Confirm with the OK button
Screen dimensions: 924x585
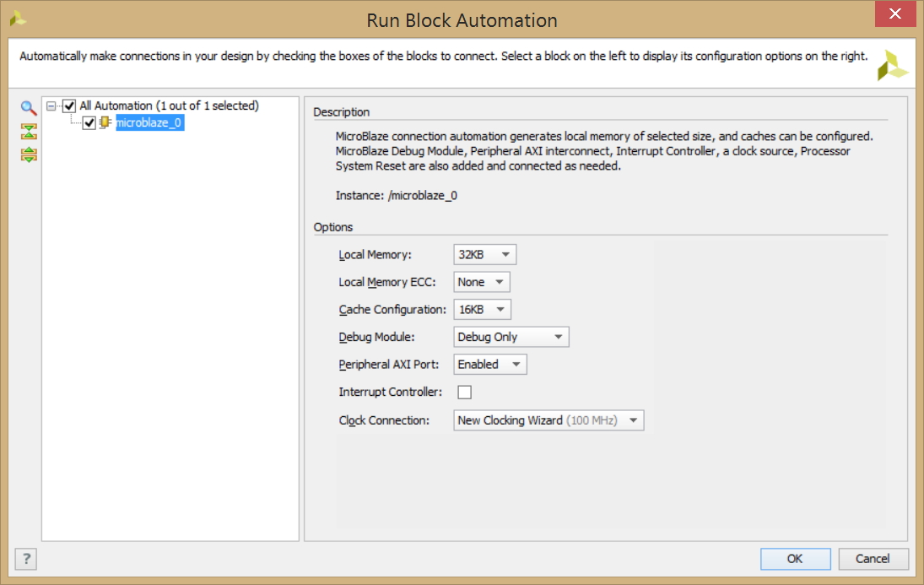(x=795, y=559)
